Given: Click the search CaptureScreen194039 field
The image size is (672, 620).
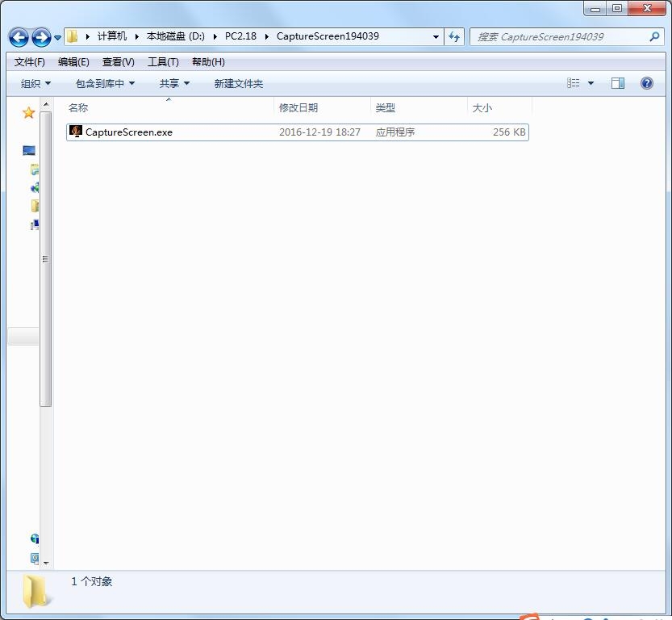Looking at the screenshot, I should click(x=557, y=36).
